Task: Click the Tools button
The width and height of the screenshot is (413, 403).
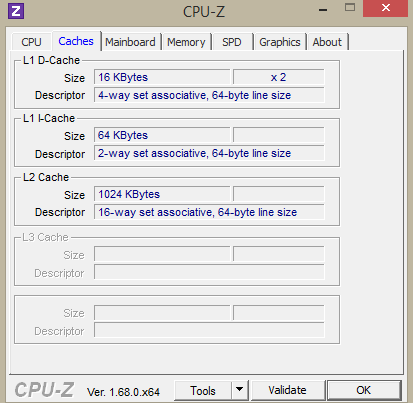Action: point(203,390)
